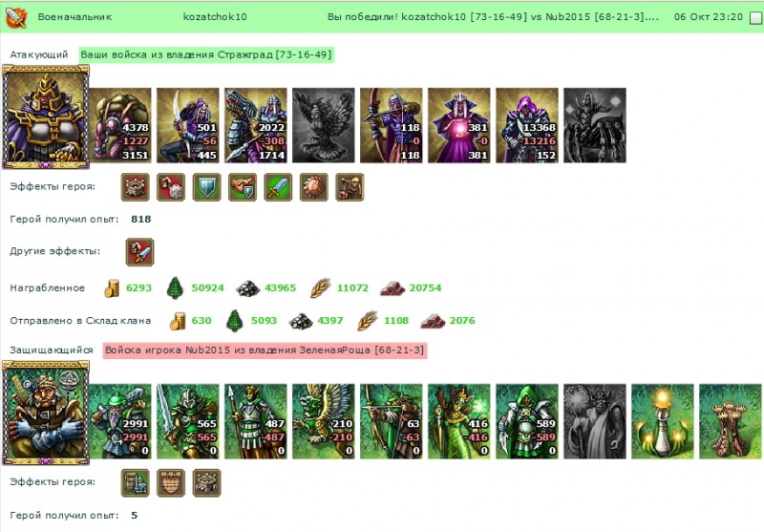This screenshot has height=532, width=764.
Task: Open the fist-and-sword icon under other effects
Action: pyautogui.click(x=139, y=252)
